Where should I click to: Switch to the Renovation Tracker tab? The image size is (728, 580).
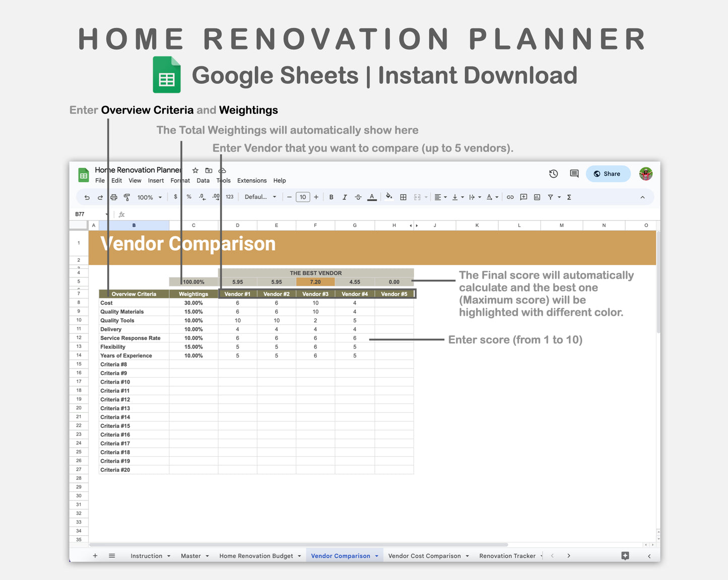pyautogui.click(x=508, y=555)
